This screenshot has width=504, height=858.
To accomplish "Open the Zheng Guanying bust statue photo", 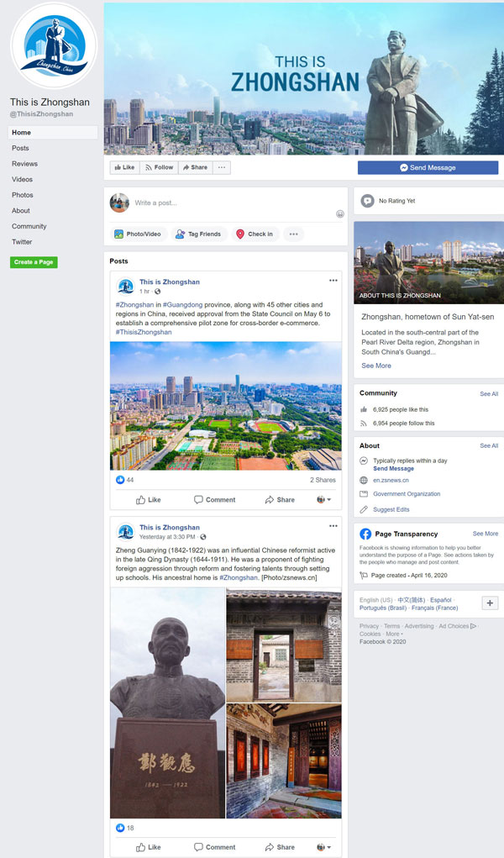I will pos(167,703).
